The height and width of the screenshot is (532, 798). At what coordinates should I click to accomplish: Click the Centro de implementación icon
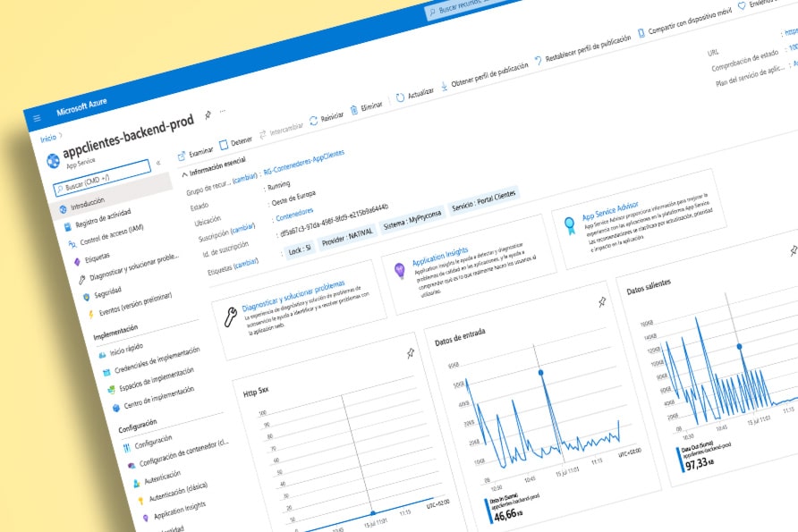click(x=116, y=408)
